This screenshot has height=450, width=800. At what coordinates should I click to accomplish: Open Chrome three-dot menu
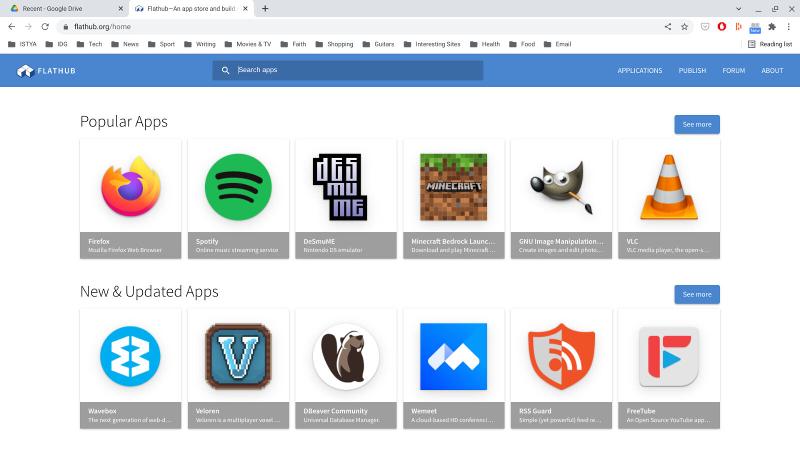pos(789,27)
